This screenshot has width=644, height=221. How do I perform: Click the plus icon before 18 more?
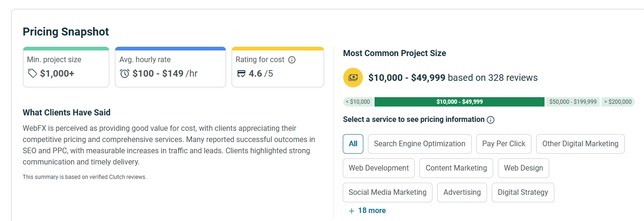point(352,211)
